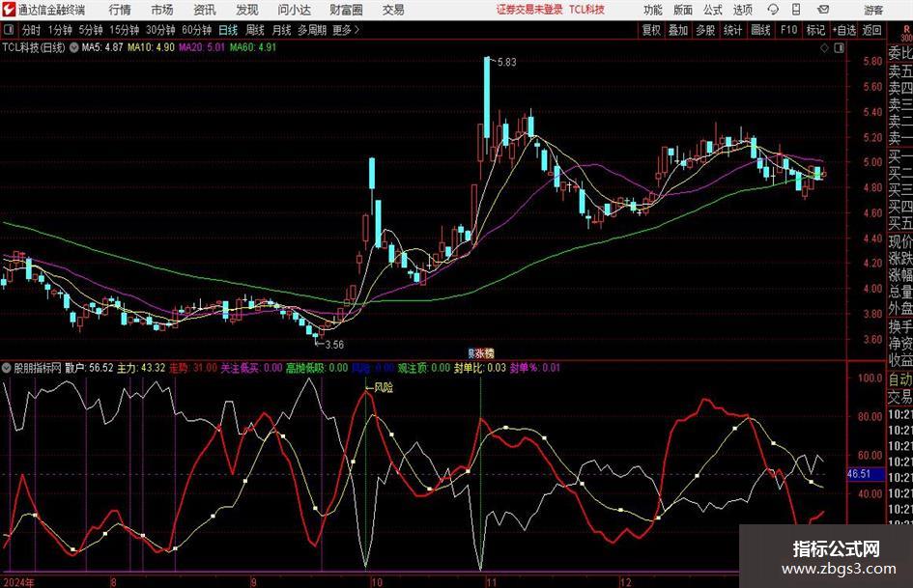Open the customer service headset icon

(773, 10)
